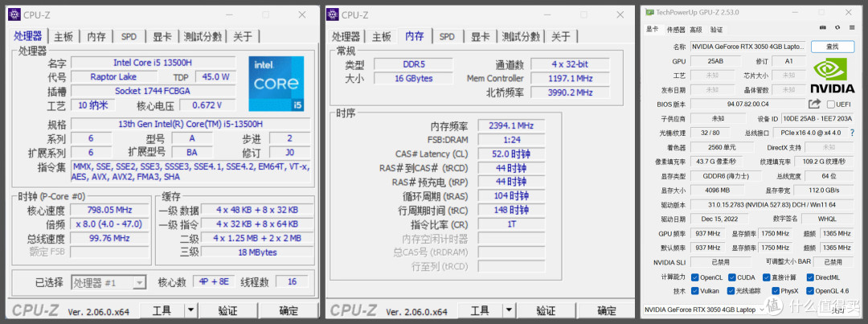868x324 pixels.
Task: Select the thread count value 16
Action: coord(292,282)
